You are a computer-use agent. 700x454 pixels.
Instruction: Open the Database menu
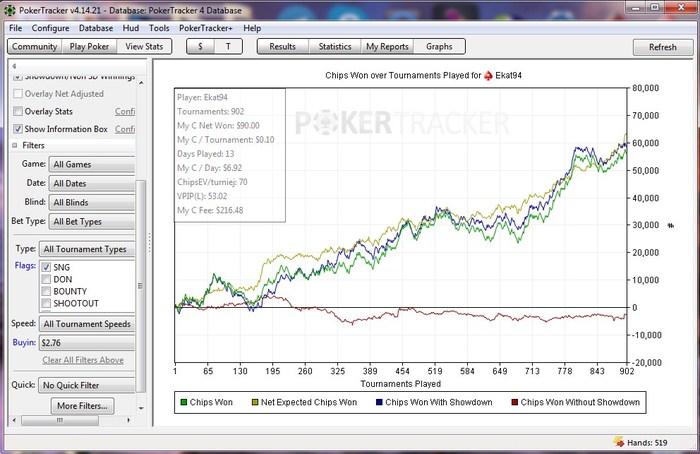coord(96,28)
